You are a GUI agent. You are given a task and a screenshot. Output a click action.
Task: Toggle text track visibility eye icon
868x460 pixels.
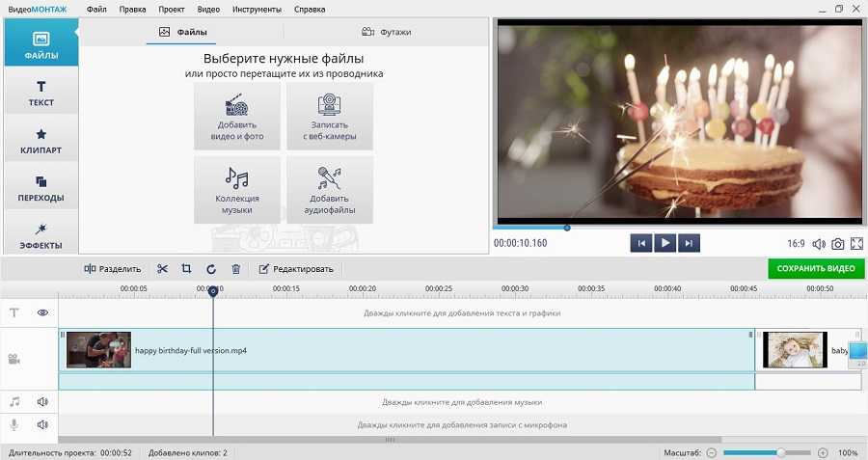(x=42, y=312)
